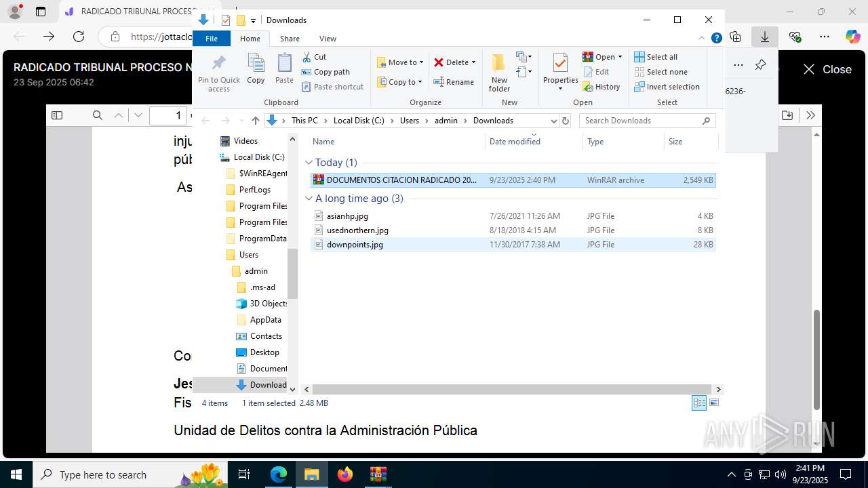Open Explorer help question mark icon
The height and width of the screenshot is (488, 868).
[716, 38]
